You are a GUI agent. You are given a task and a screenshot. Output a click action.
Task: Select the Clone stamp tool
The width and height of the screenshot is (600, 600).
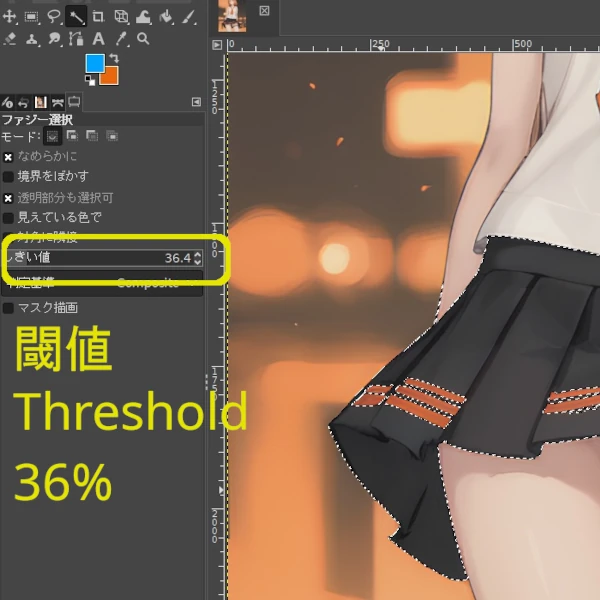point(32,39)
